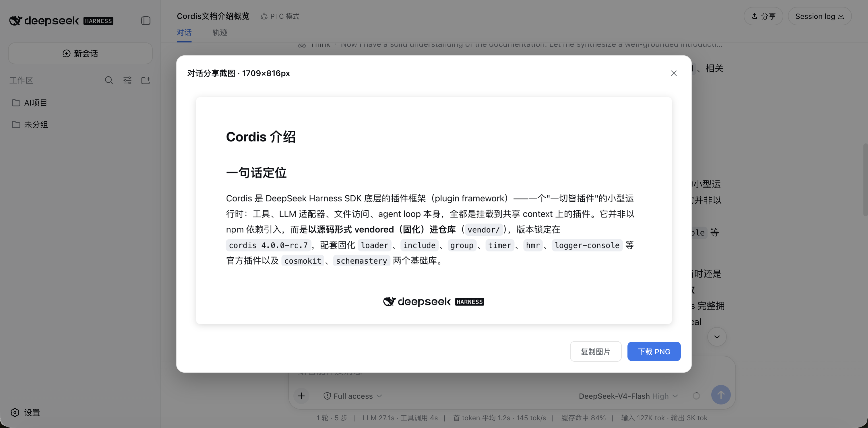This screenshot has width=868, height=428.
Task: Click the Think step icon
Action: [302, 45]
